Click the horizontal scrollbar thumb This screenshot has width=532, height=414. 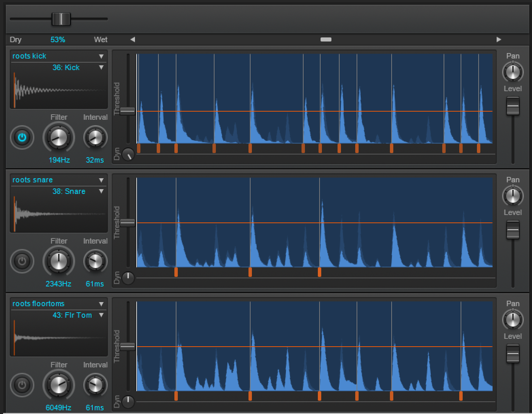coord(326,39)
